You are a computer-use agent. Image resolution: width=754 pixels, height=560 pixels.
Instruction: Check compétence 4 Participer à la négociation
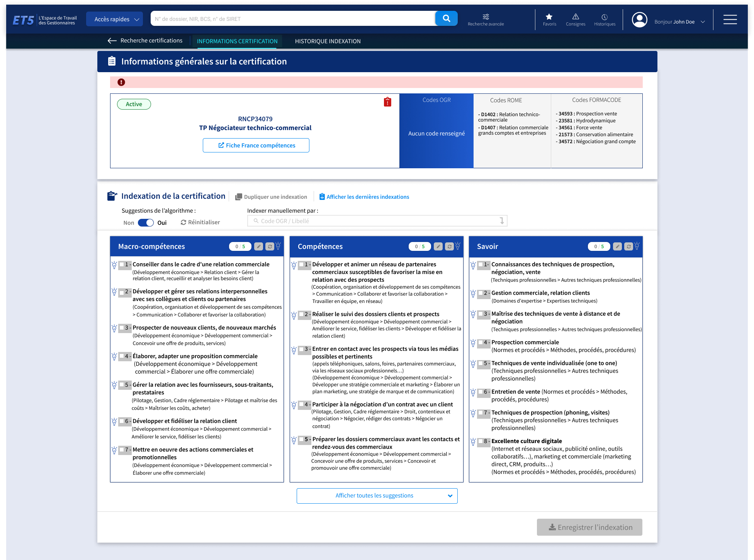pos(301,404)
